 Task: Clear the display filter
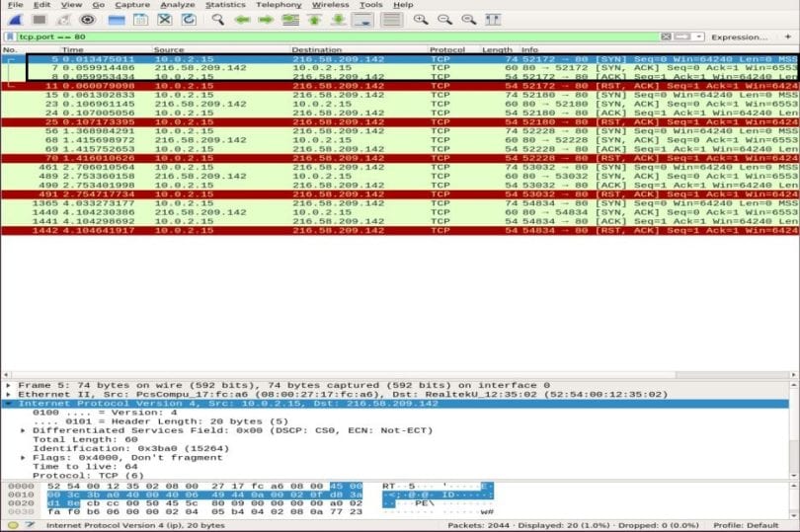tap(666, 37)
